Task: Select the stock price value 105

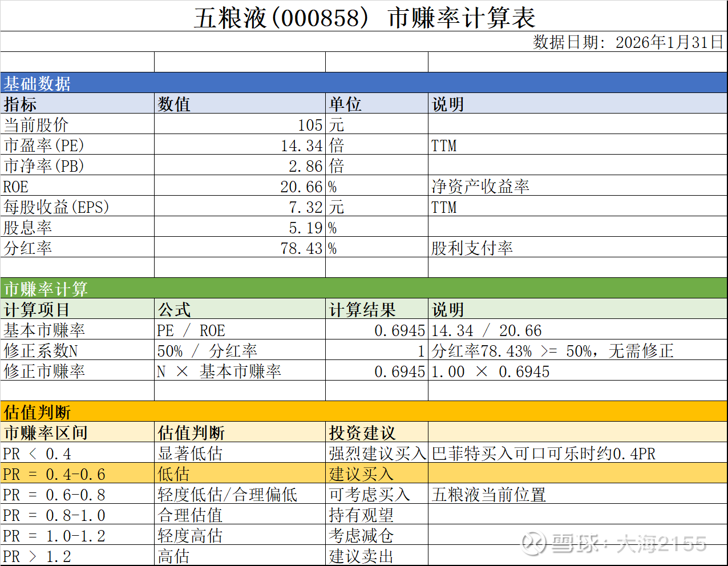Action: point(240,124)
